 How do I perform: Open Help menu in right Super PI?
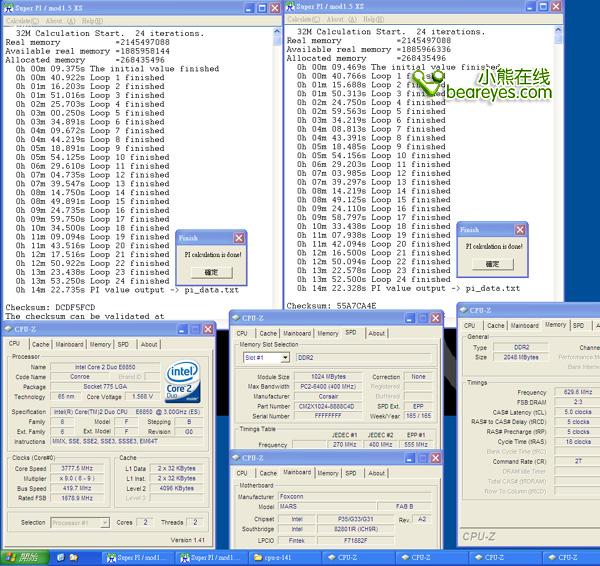point(373,20)
